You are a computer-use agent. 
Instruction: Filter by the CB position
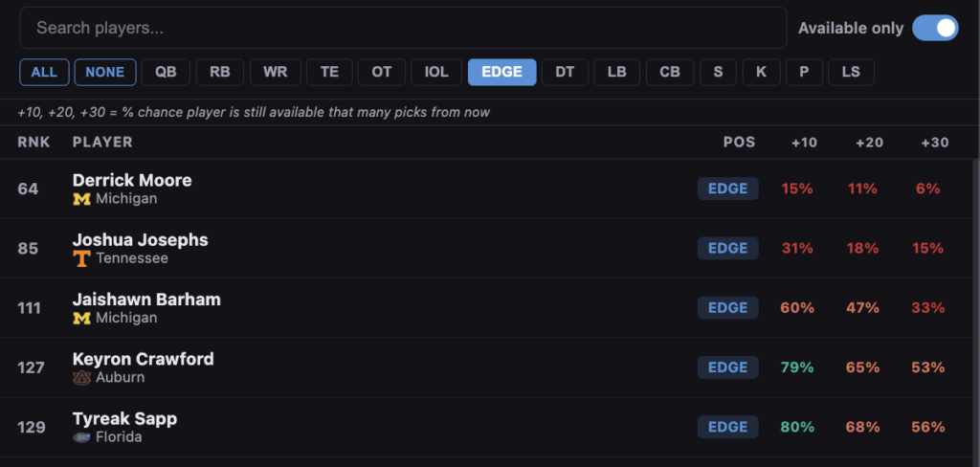click(x=670, y=72)
